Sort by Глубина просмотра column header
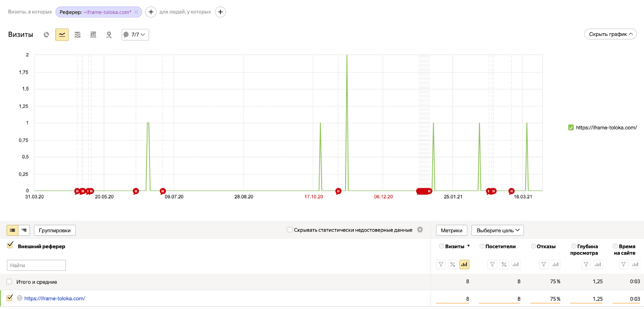 [584, 250]
